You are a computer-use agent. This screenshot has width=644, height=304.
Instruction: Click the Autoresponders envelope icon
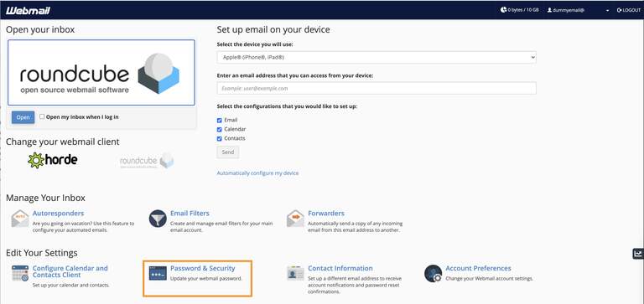20,219
